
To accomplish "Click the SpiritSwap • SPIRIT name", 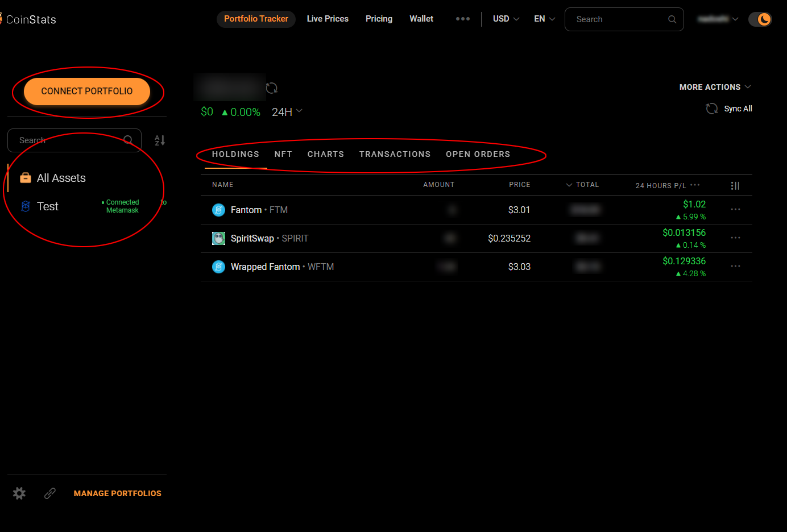I will pyautogui.click(x=270, y=238).
